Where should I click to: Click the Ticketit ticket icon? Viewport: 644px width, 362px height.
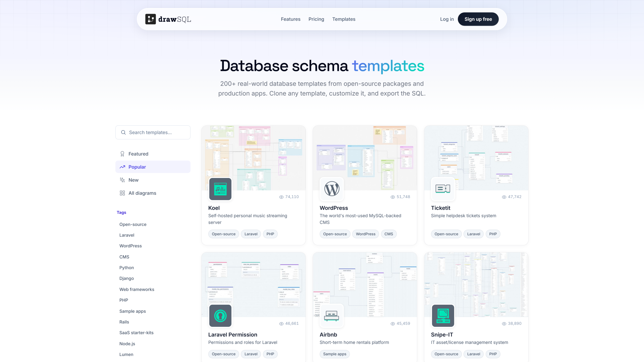point(443,189)
